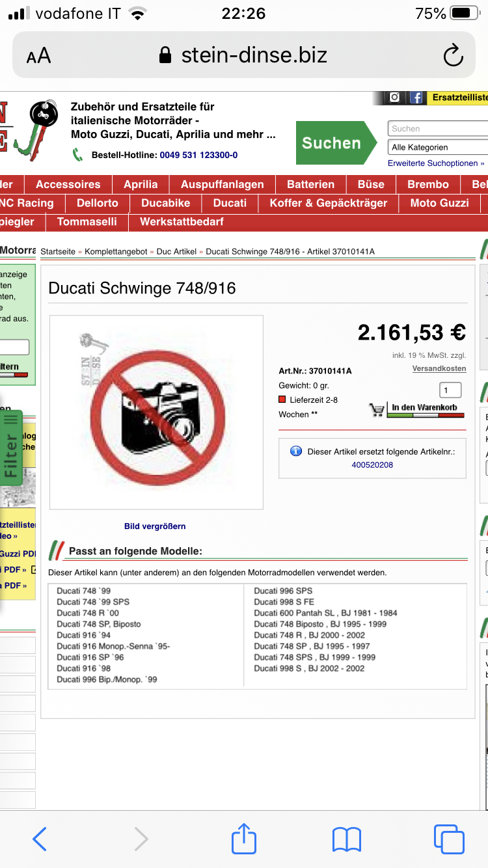Go to Startseite breadcrumb

tap(58, 252)
